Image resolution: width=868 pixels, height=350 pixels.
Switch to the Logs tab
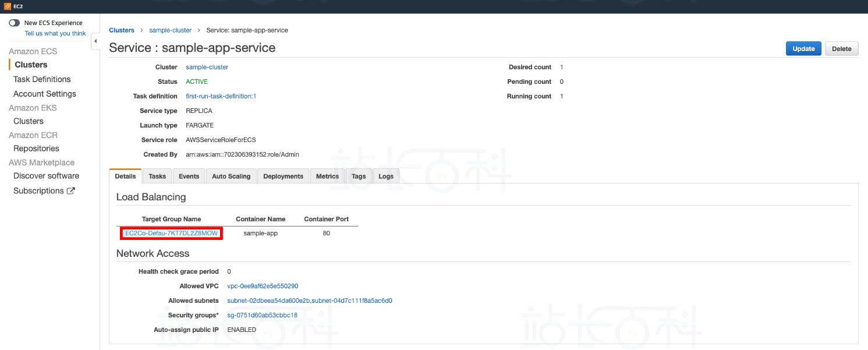386,176
